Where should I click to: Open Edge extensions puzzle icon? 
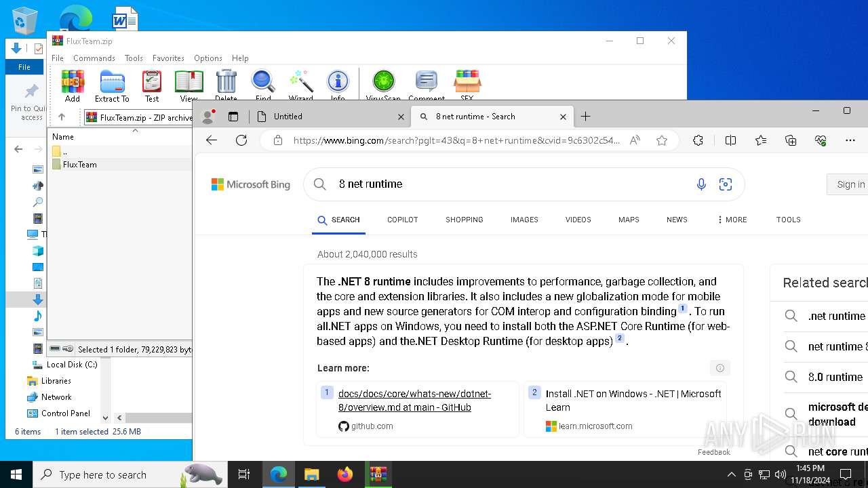click(698, 140)
